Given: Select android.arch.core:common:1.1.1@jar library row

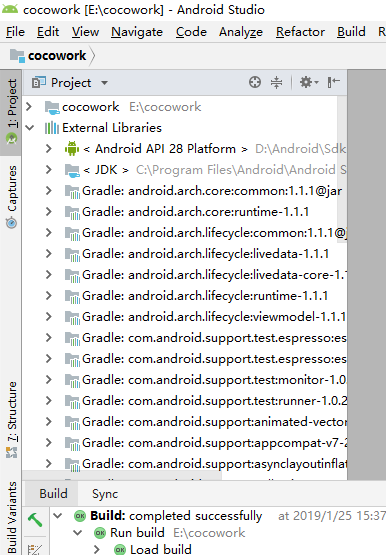Looking at the screenshot, I should click(x=184, y=191).
